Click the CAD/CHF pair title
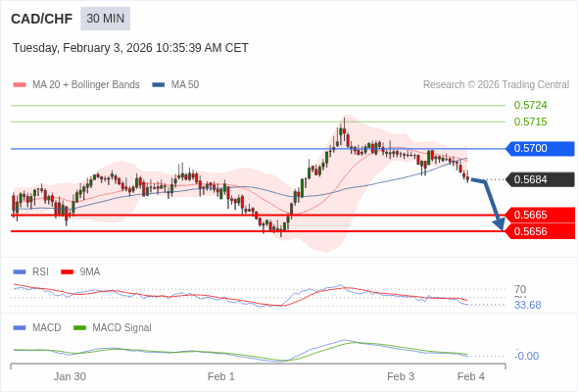Screen dimensions: 578x392 tap(42, 19)
